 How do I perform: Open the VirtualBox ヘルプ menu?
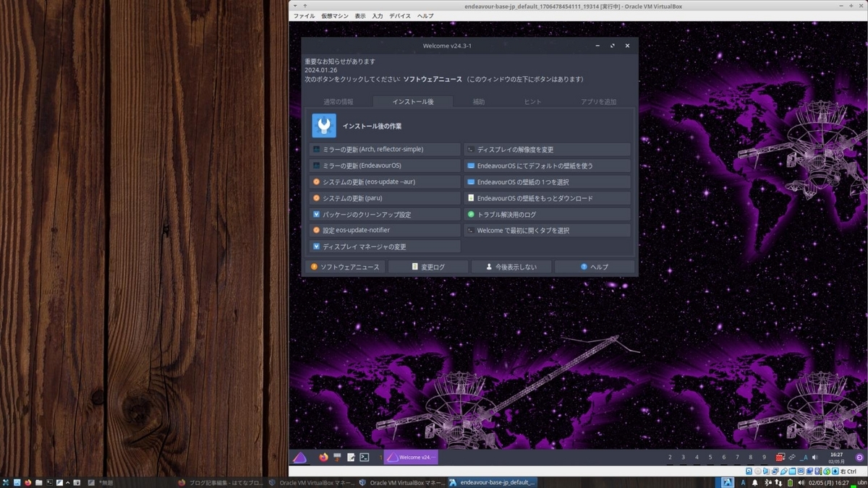(426, 16)
